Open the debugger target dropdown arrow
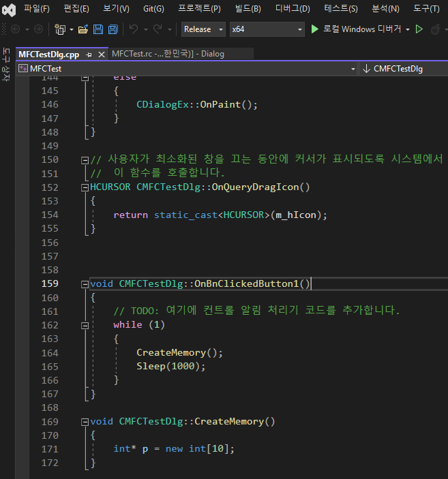This screenshot has height=479, width=448. [x=408, y=29]
